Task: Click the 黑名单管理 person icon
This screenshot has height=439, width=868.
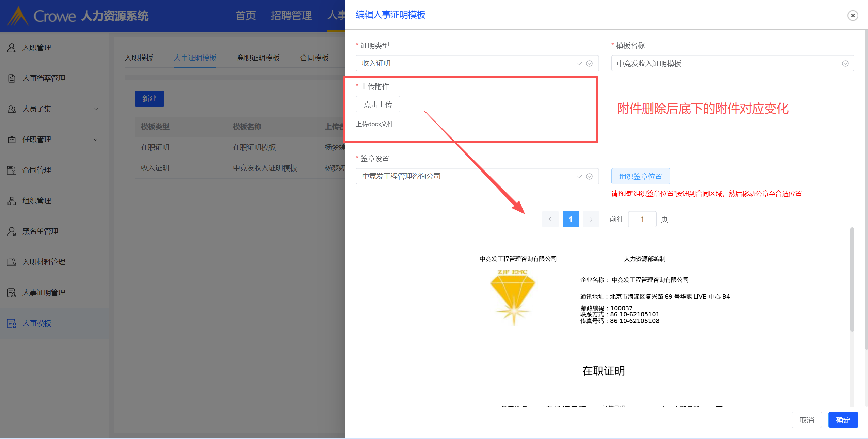Action: tap(12, 231)
